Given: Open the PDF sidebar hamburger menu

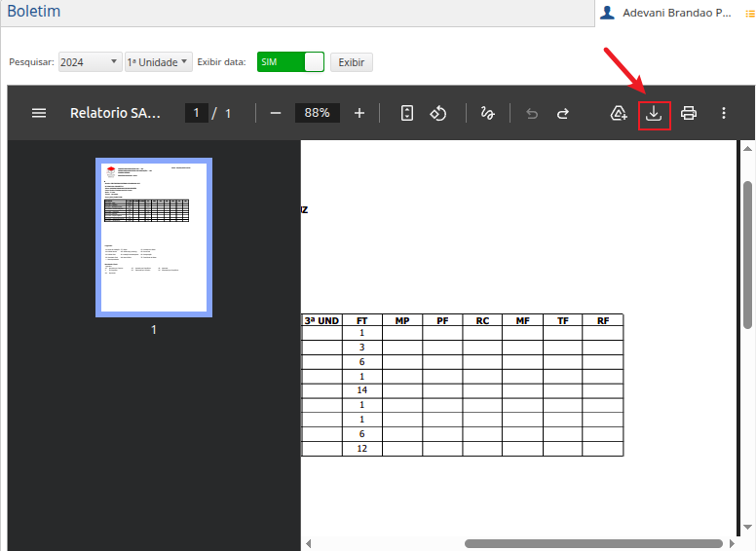Looking at the screenshot, I should click(39, 113).
